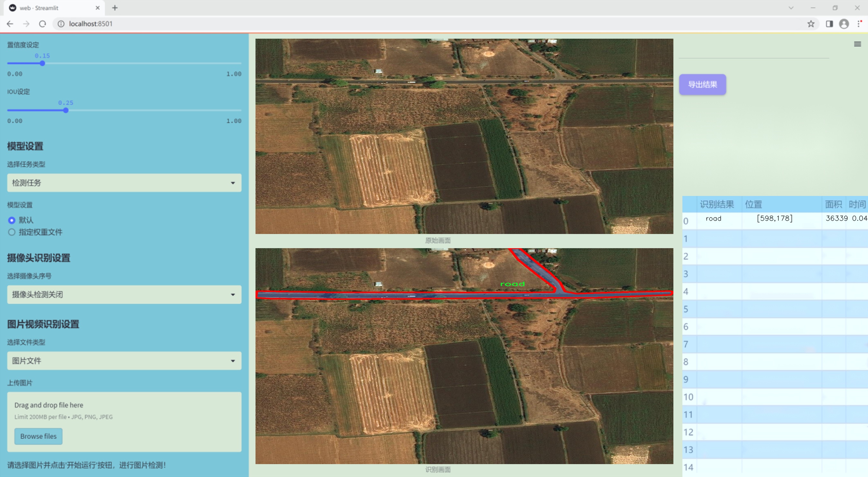868x477 pixels.
Task: Bookmark page with star icon
Action: [x=811, y=24]
